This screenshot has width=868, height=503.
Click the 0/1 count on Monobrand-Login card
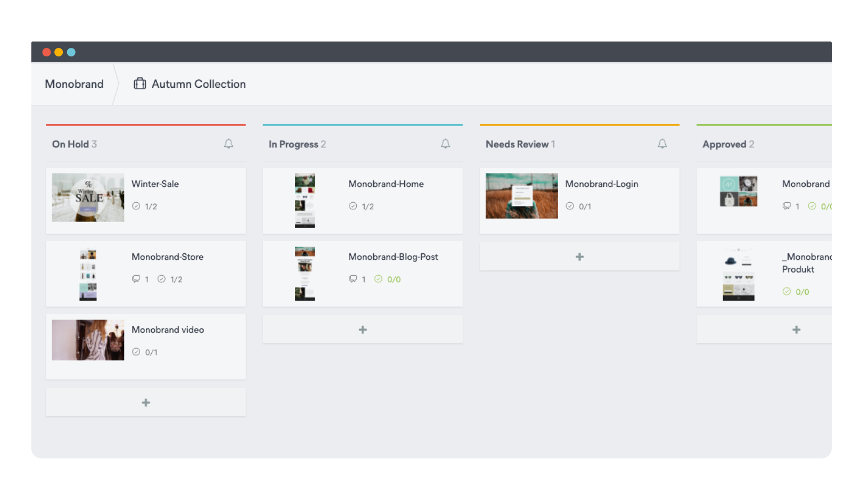[x=585, y=207]
